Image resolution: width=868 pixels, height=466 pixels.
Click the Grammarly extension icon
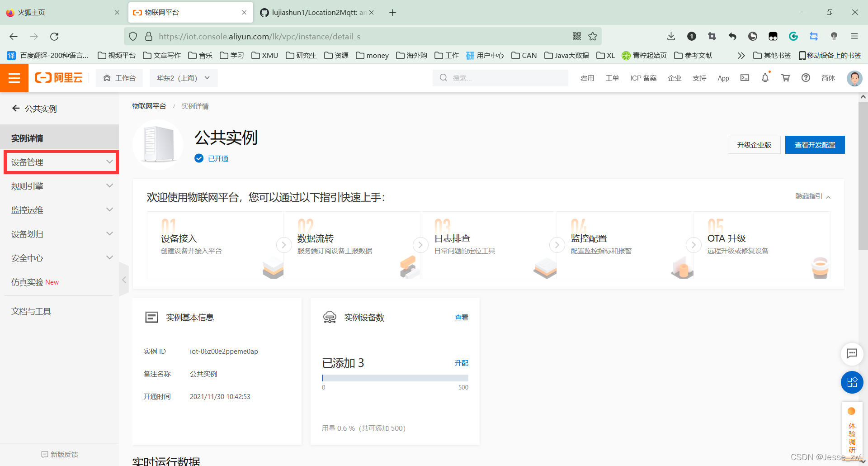click(793, 36)
